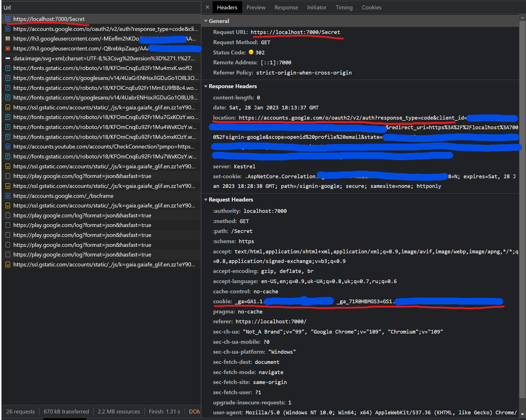Click document icon of oauth2 auth request
Image resolution: width=526 pixels, height=420 pixels.
click(x=8, y=29)
